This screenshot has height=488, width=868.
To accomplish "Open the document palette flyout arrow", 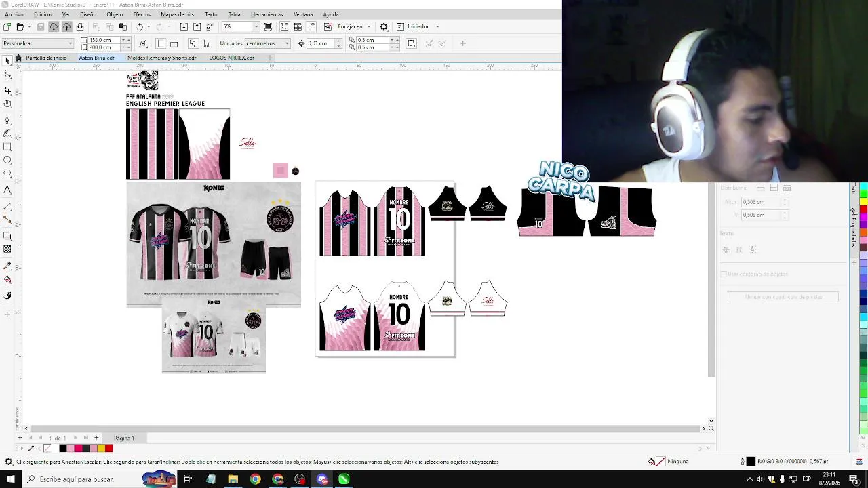I will (22, 448).
